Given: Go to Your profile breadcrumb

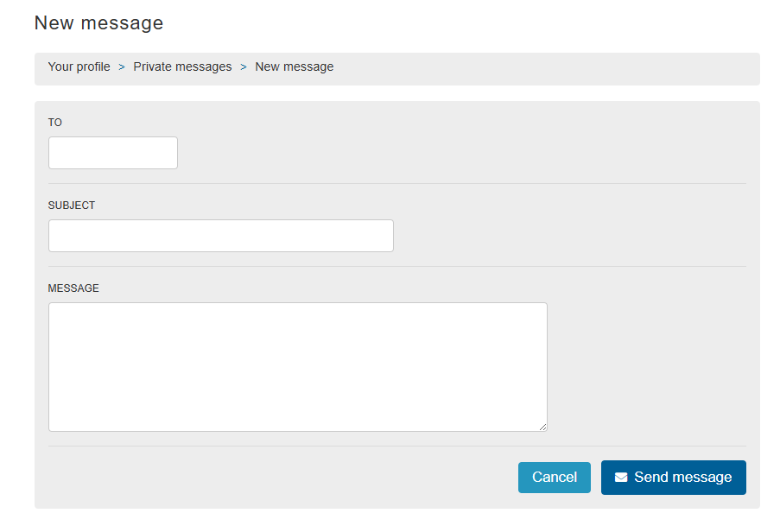Looking at the screenshot, I should click(79, 66).
